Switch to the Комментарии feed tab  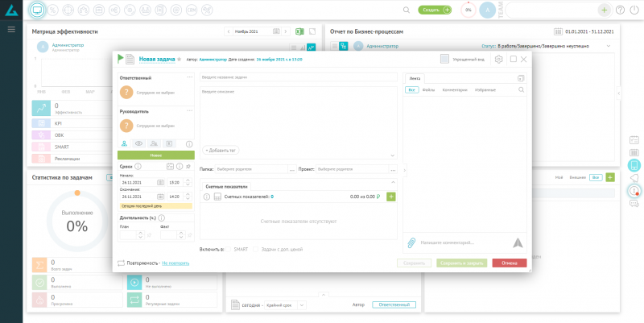454,90
